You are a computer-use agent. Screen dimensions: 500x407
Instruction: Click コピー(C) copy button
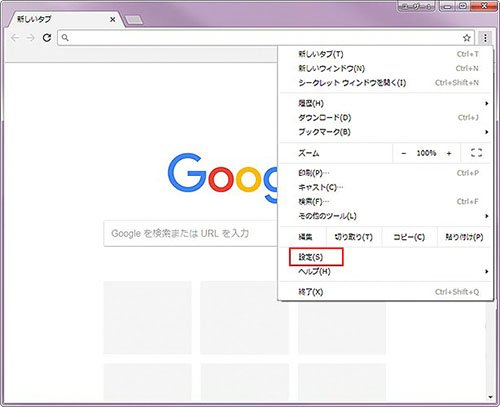409,237
